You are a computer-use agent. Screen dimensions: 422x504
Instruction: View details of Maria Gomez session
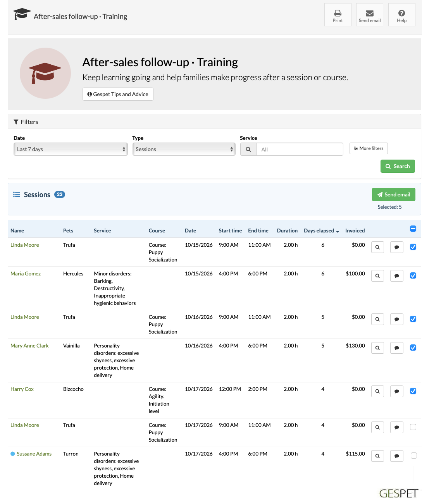[x=377, y=276]
